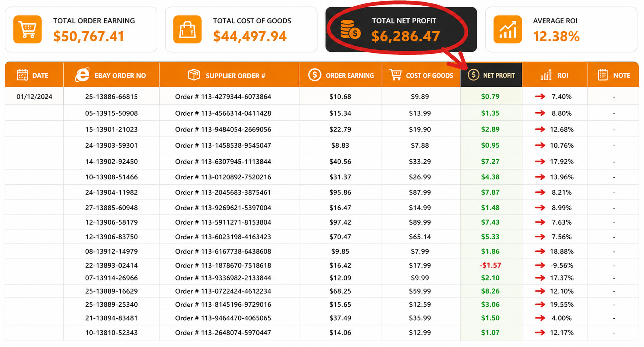Viewport: 644px width, 347px height.
Task: Click the ROI value 12.10%
Action: coord(562,291)
